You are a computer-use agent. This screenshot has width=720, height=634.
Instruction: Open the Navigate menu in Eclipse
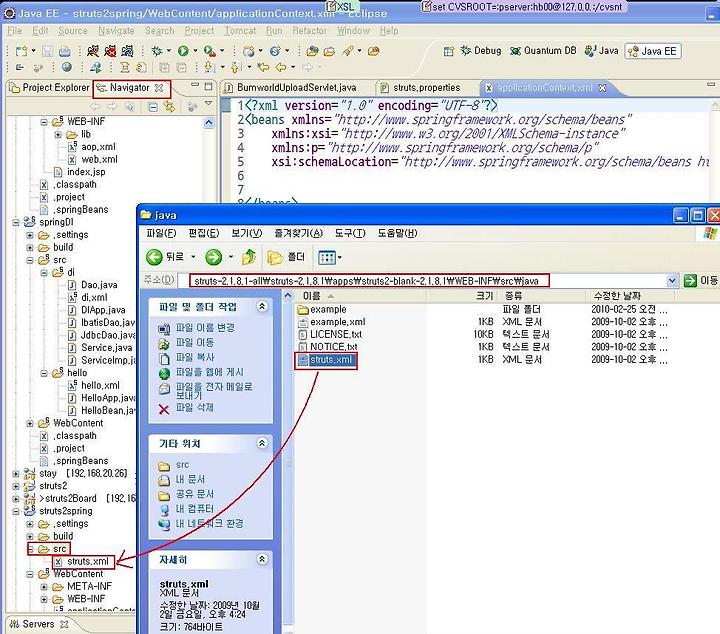116,31
